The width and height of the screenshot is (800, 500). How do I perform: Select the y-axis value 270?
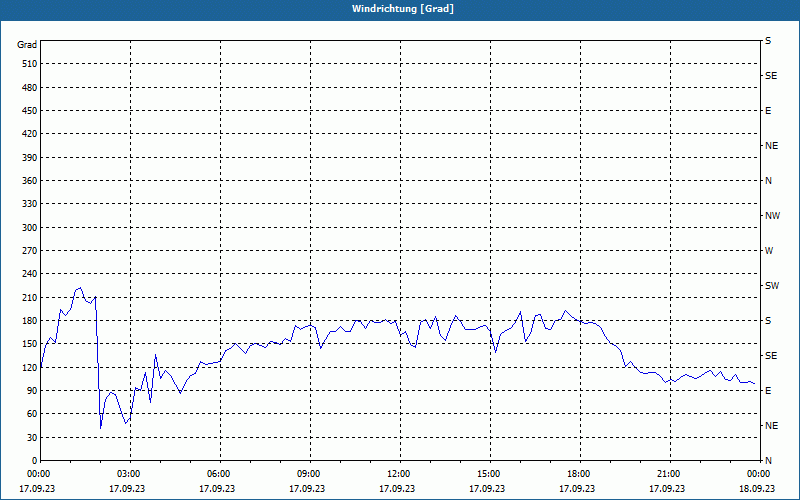[30, 251]
